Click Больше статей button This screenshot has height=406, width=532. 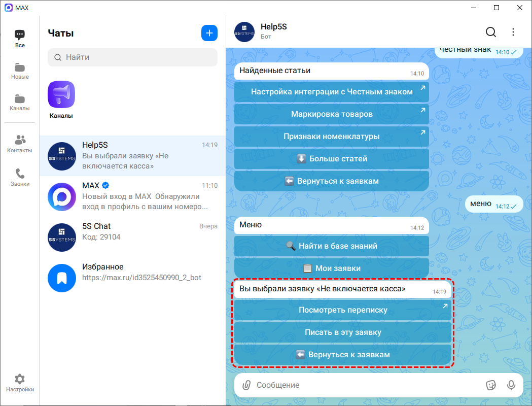(x=332, y=159)
